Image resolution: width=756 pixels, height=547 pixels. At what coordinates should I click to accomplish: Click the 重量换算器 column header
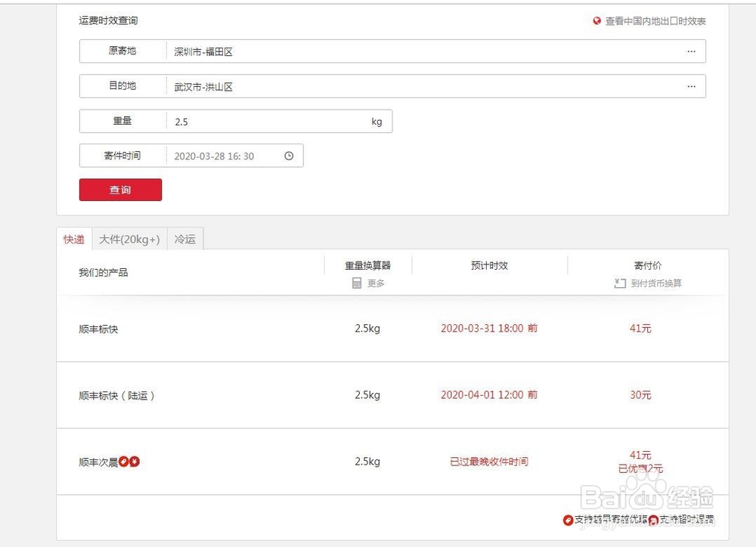(368, 265)
